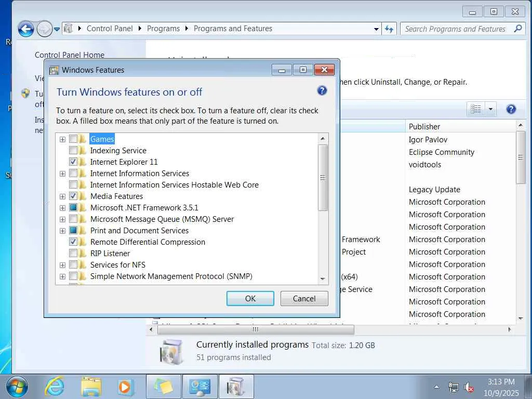Show hidden system tray icons
Image resolution: width=532 pixels, height=399 pixels.
pos(436,387)
